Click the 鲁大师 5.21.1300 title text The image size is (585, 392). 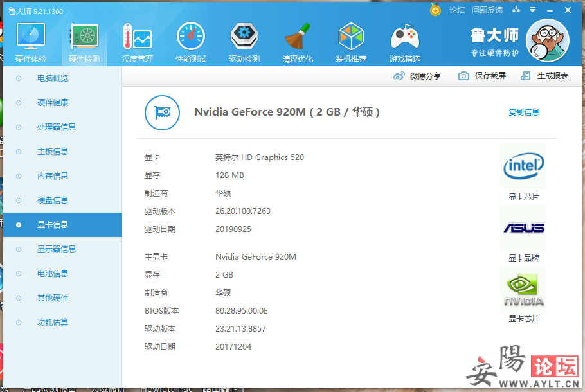35,12
